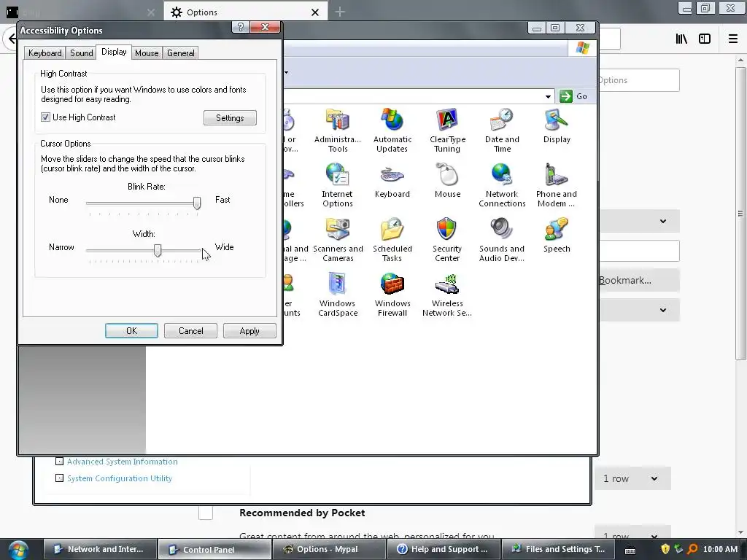Open the 1 row dropdown
The height and width of the screenshot is (560, 747).
pyautogui.click(x=632, y=478)
